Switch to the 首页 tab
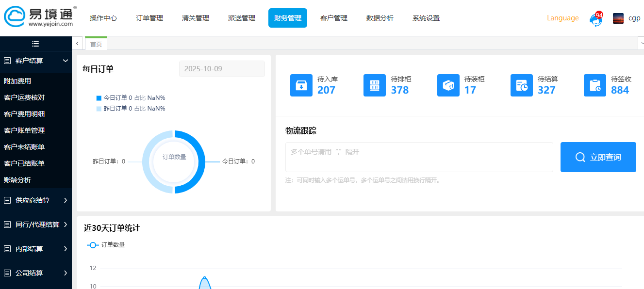Image resolution: width=644 pixels, height=289 pixels. pos(96,44)
